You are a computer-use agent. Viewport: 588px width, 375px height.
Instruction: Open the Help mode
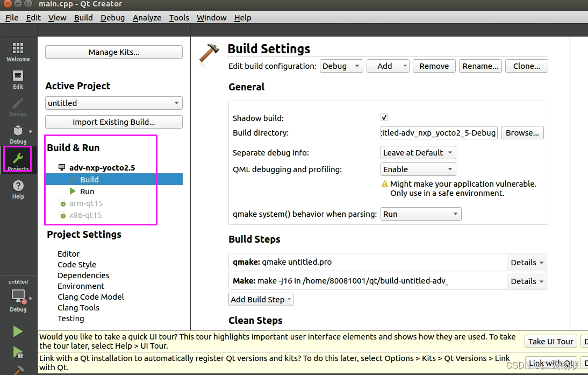tap(18, 189)
